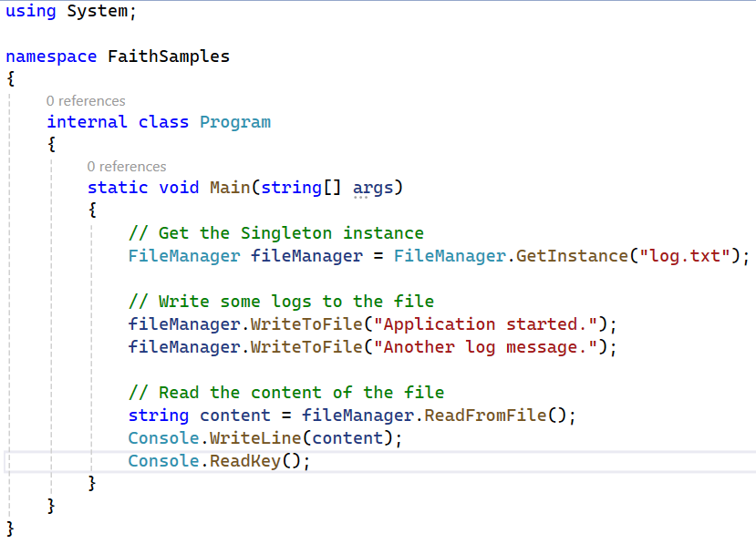Click the "Get the Singleton instance" comment
The image size is (756, 544).
tap(276, 233)
